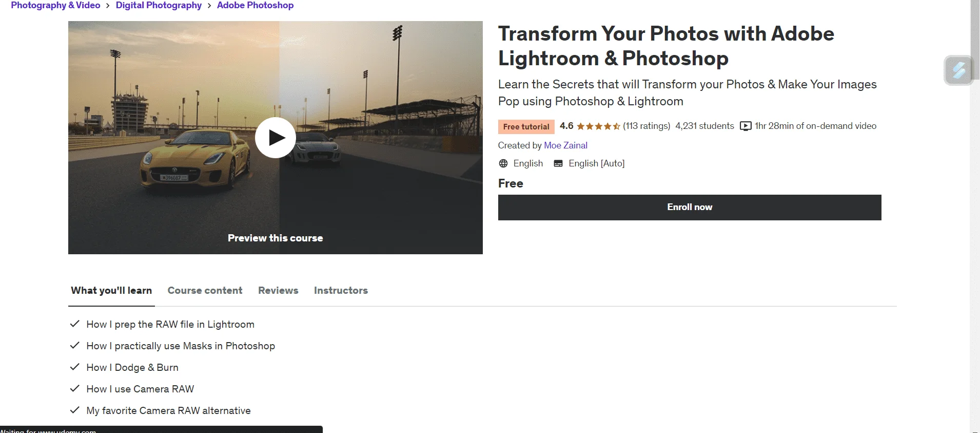Image resolution: width=980 pixels, height=433 pixels.
Task: Select the What you'll learn tab
Action: pyautogui.click(x=111, y=290)
